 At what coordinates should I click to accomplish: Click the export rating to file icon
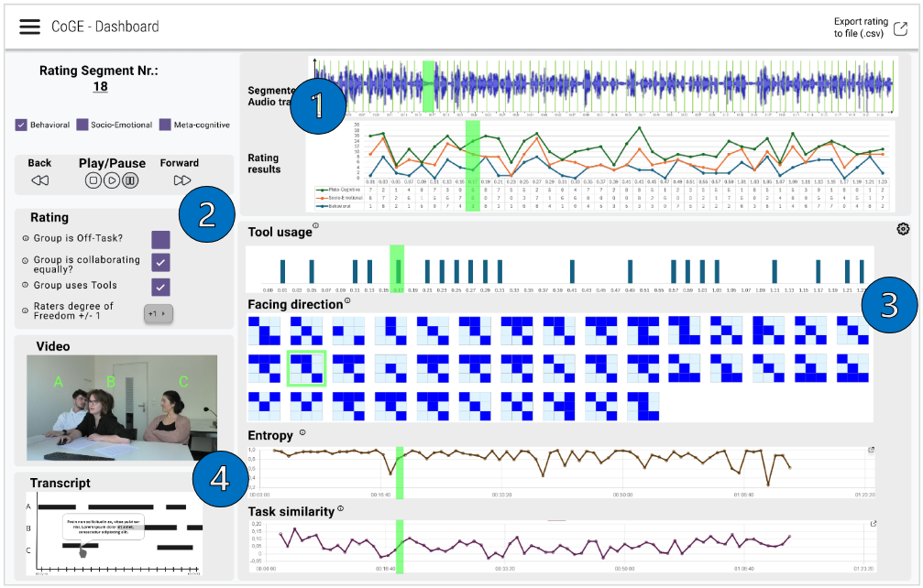[900, 28]
